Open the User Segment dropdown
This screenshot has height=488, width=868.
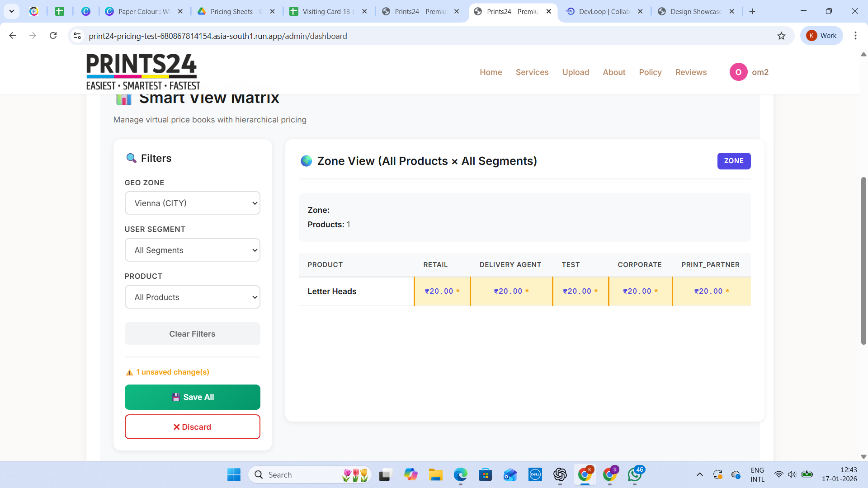click(x=192, y=250)
